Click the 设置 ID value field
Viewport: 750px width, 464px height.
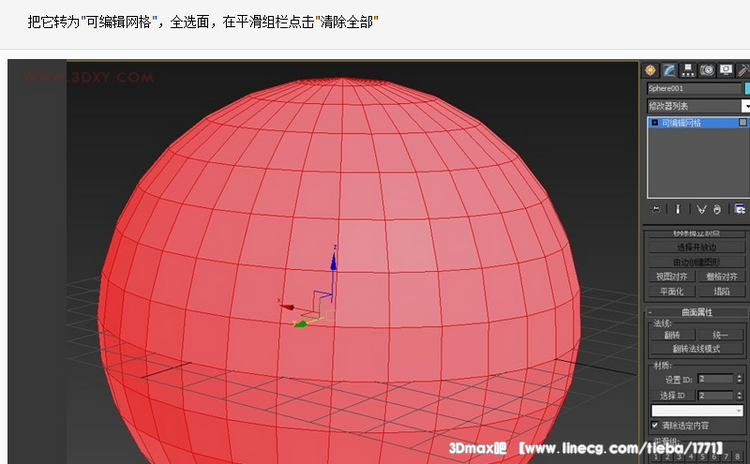[715, 379]
